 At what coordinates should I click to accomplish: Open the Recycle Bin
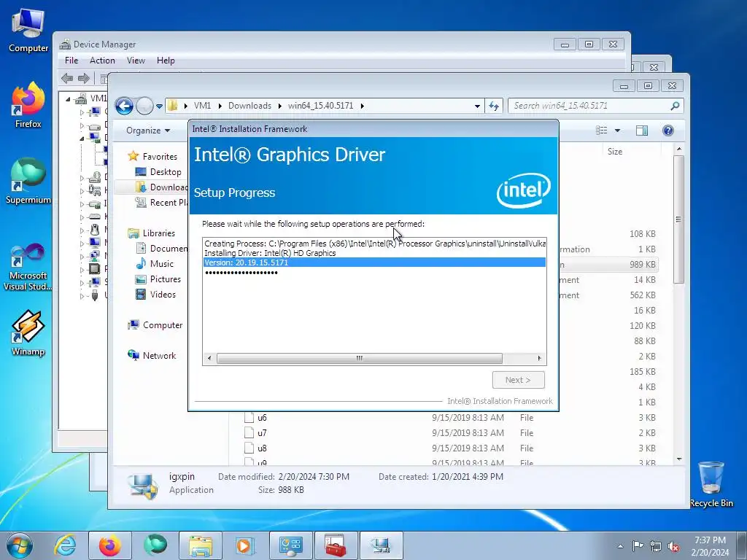711,484
